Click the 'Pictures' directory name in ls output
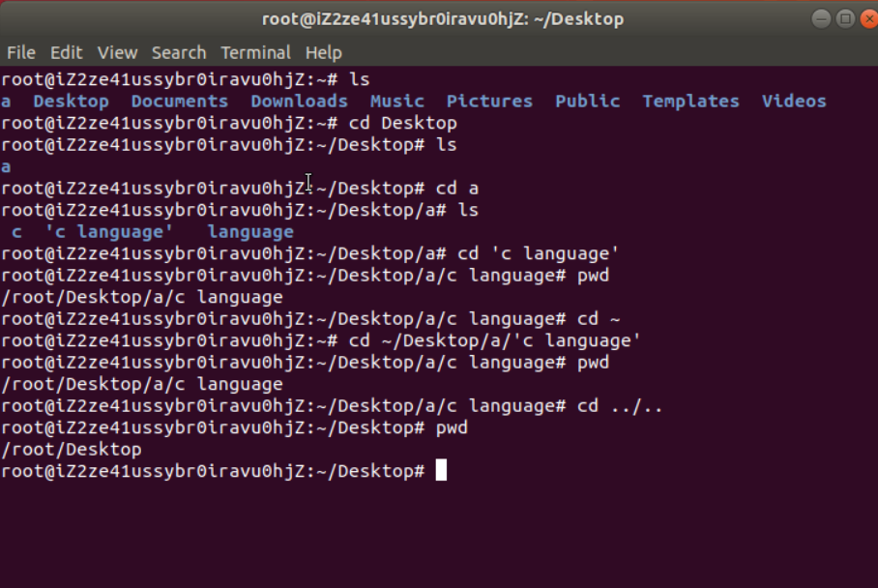This screenshot has height=588, width=878. (489, 102)
